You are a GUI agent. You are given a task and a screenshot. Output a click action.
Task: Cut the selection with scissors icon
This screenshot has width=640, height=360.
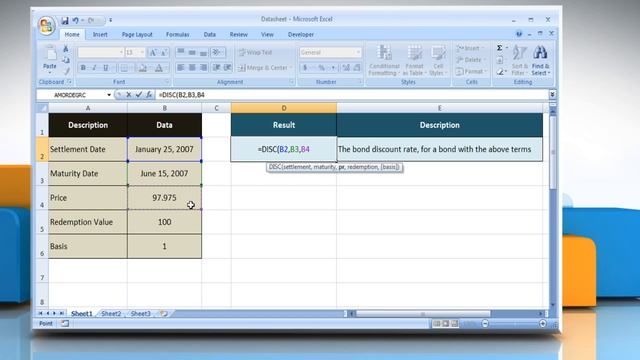coord(66,49)
